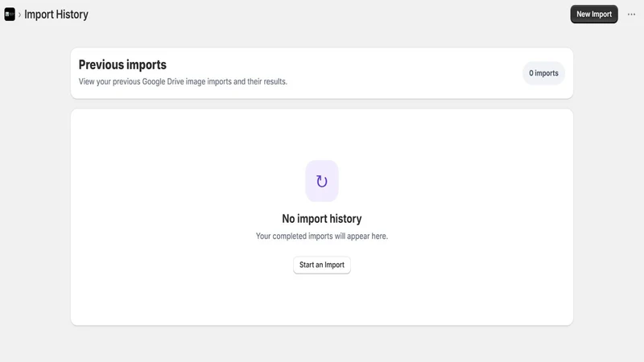The height and width of the screenshot is (362, 644).
Task: Click the breadcrumb chevron separator
Action: pyautogui.click(x=19, y=14)
